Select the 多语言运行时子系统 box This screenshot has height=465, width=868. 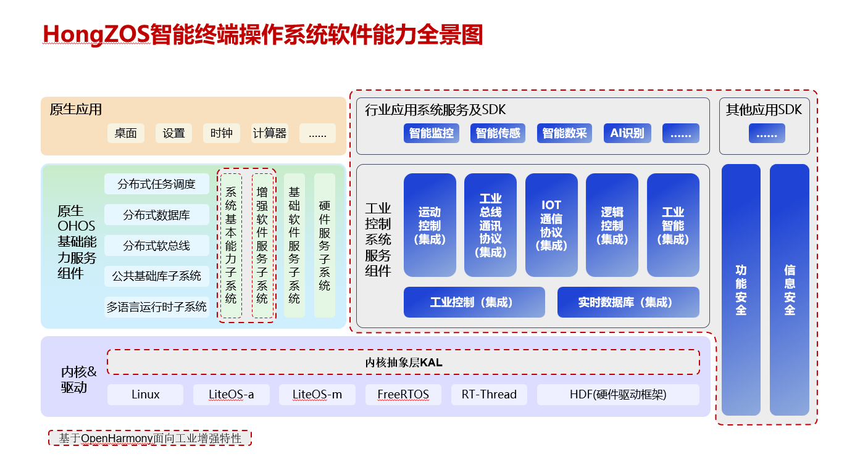[x=157, y=307]
